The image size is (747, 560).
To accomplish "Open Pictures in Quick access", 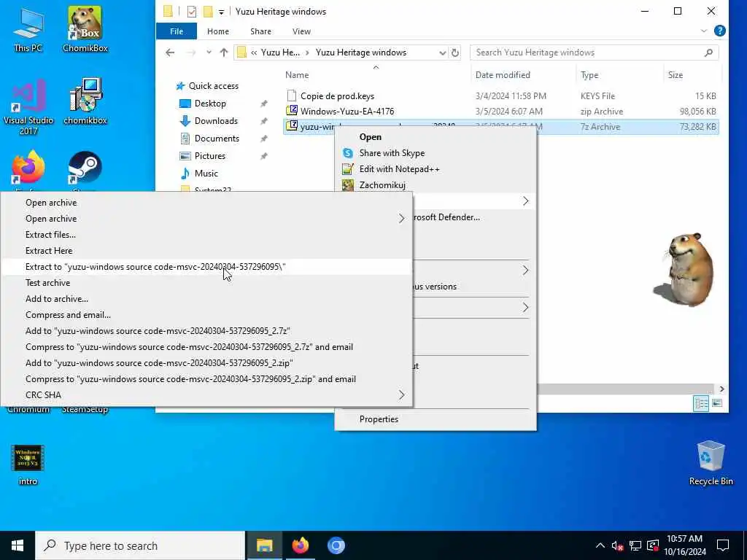I will pyautogui.click(x=209, y=156).
